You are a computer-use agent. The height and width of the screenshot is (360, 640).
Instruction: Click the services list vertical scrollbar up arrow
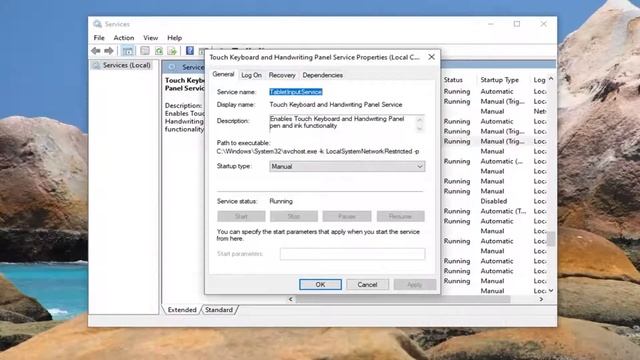point(551,79)
